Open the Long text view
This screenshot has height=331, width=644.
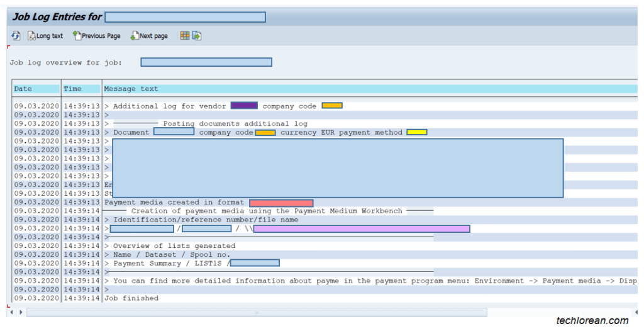click(45, 36)
